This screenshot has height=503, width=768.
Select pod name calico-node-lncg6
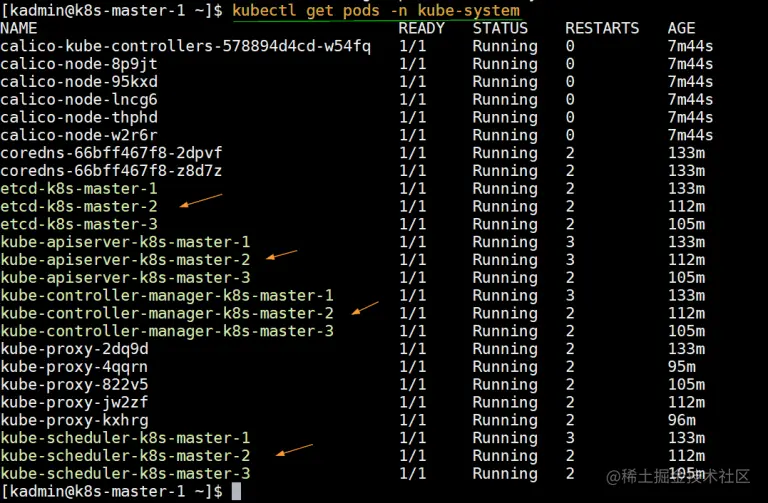point(79,100)
